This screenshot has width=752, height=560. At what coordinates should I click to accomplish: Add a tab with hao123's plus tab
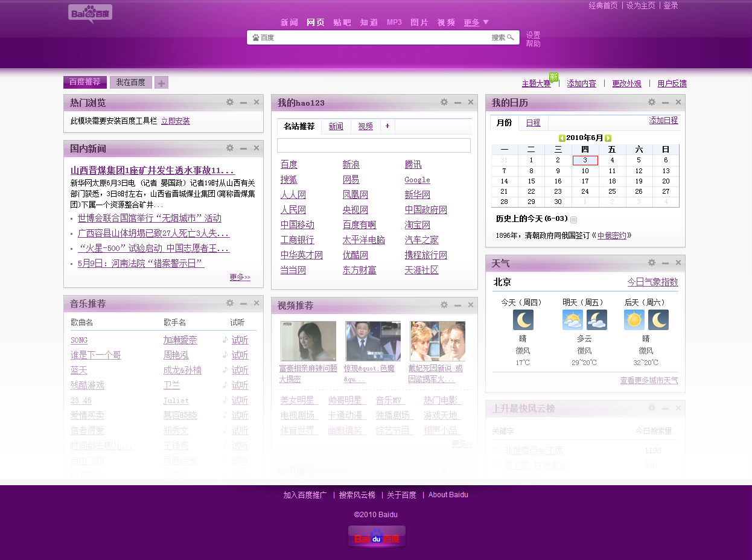click(x=387, y=126)
